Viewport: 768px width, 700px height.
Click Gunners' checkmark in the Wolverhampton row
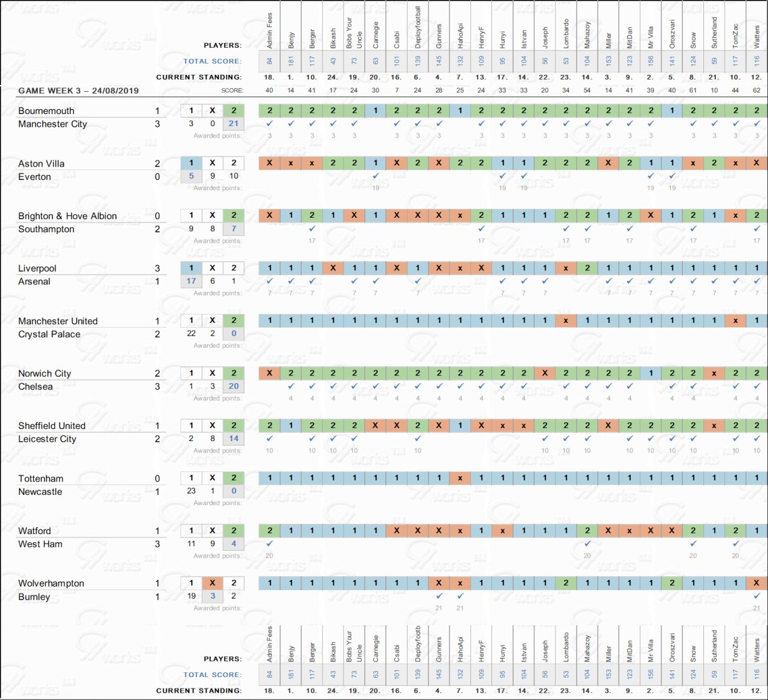(x=439, y=596)
